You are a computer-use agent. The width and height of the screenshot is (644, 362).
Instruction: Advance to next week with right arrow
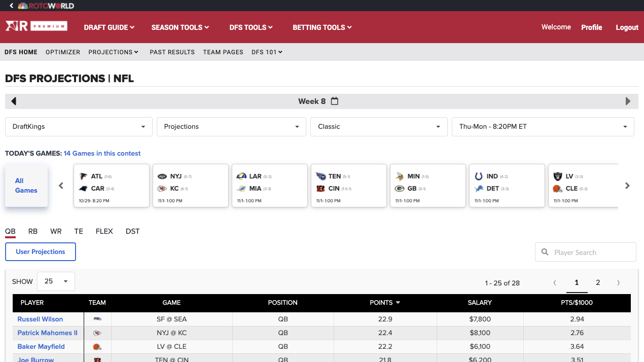click(628, 101)
